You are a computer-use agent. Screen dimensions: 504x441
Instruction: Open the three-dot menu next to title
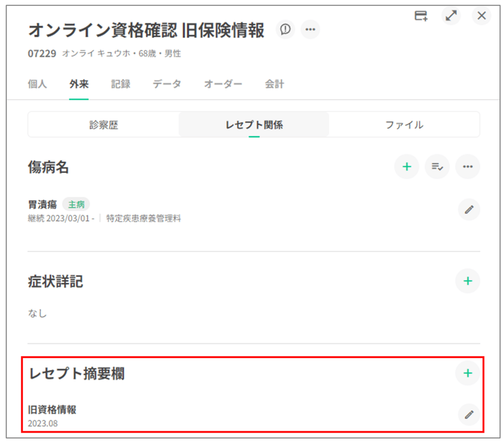point(310,29)
